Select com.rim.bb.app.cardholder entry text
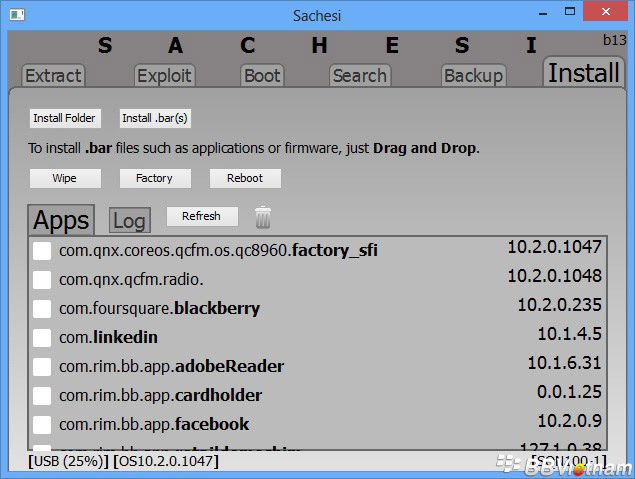Image resolution: width=635 pixels, height=479 pixels. point(160,395)
